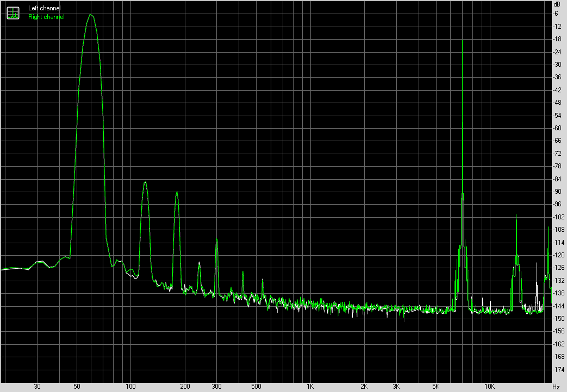Click the "-174" dB scale value
Screen dimensions: 567x392
pos(559,370)
